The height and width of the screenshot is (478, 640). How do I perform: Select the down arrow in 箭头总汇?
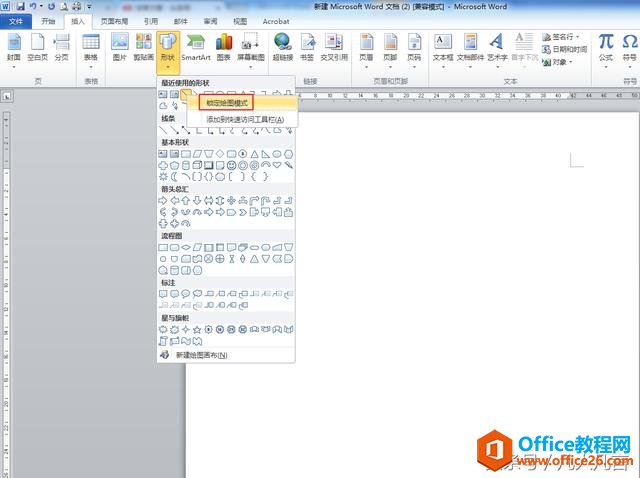(197, 200)
